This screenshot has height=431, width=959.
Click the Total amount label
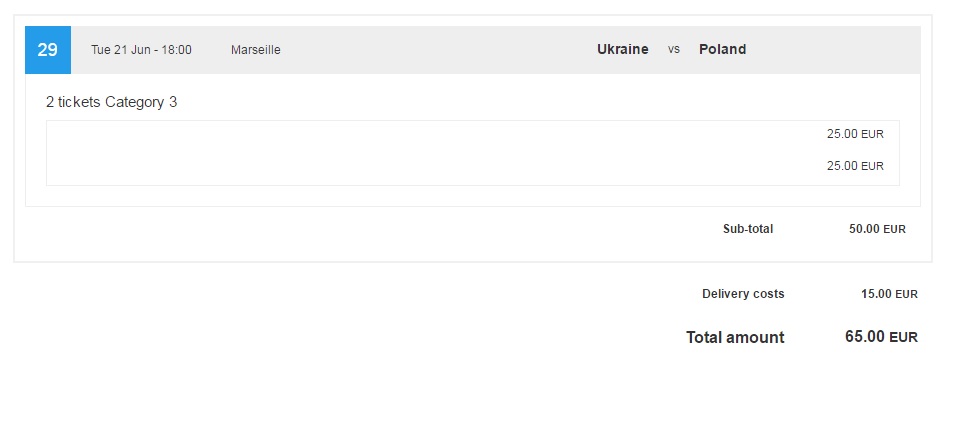pyautogui.click(x=735, y=337)
